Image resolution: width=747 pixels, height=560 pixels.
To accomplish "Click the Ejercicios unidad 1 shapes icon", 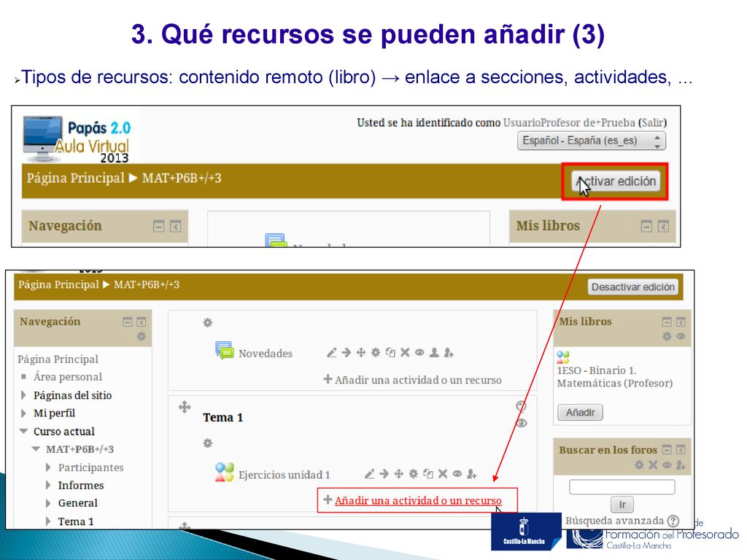I will (225, 472).
